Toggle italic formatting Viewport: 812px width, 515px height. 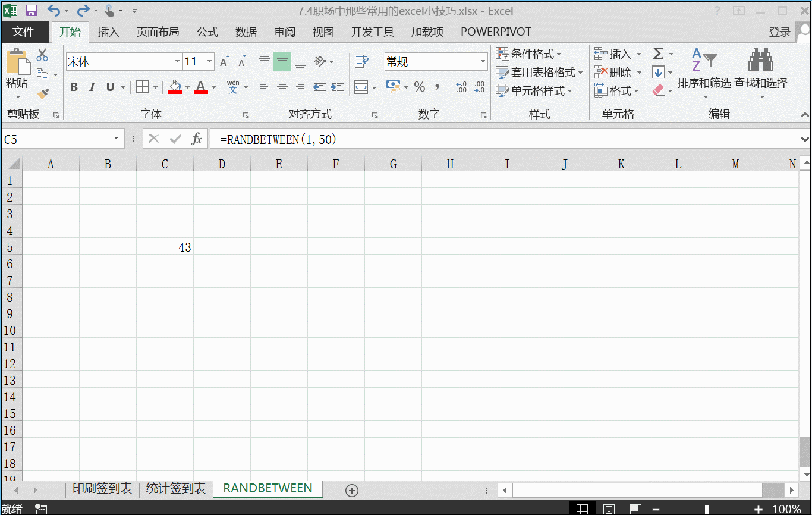pos(92,87)
